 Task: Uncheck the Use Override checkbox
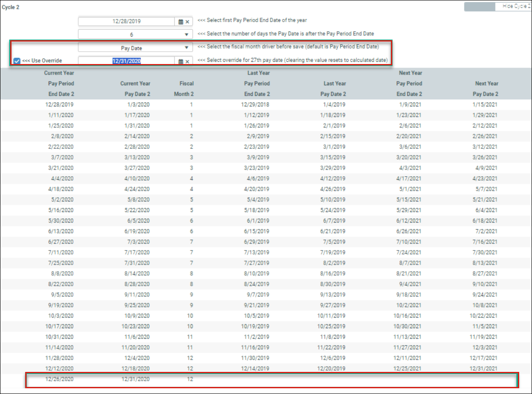pos(17,61)
